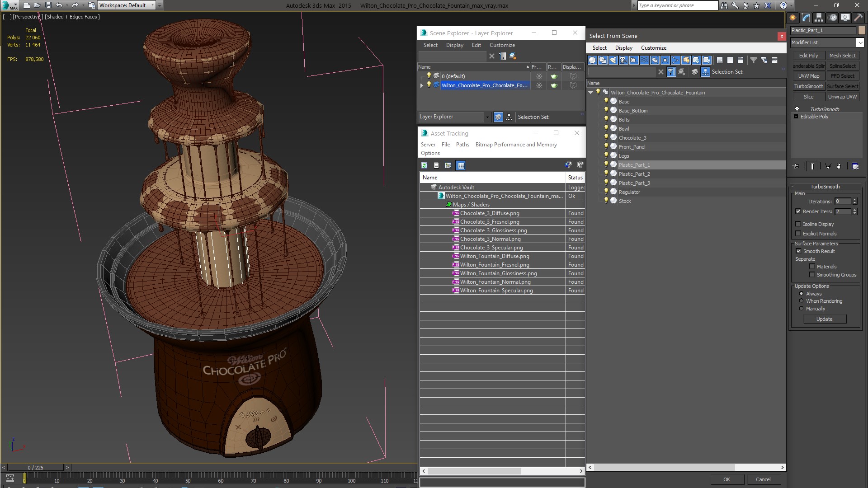The image size is (868, 488).
Task: Open the undo history dropdown arrow
Action: pyautogui.click(x=67, y=5)
